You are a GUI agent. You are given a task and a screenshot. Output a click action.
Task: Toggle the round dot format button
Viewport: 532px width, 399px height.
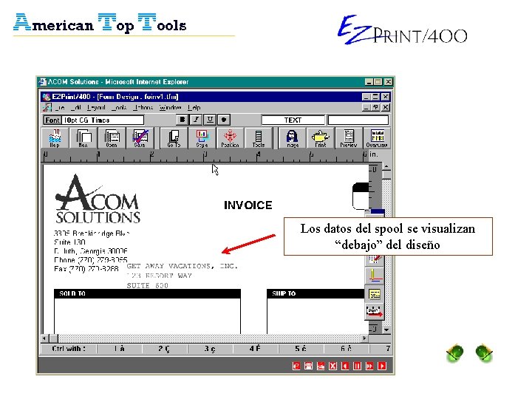(224, 120)
